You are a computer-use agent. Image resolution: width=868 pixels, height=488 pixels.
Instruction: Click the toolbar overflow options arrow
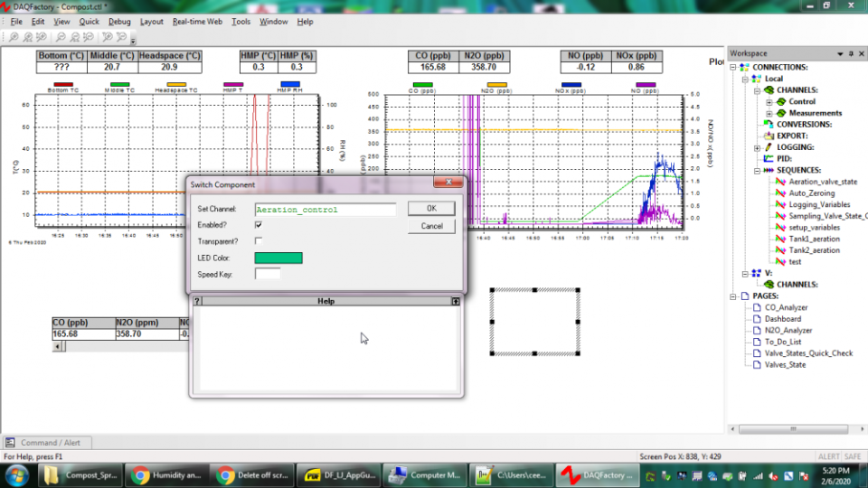(x=133, y=40)
